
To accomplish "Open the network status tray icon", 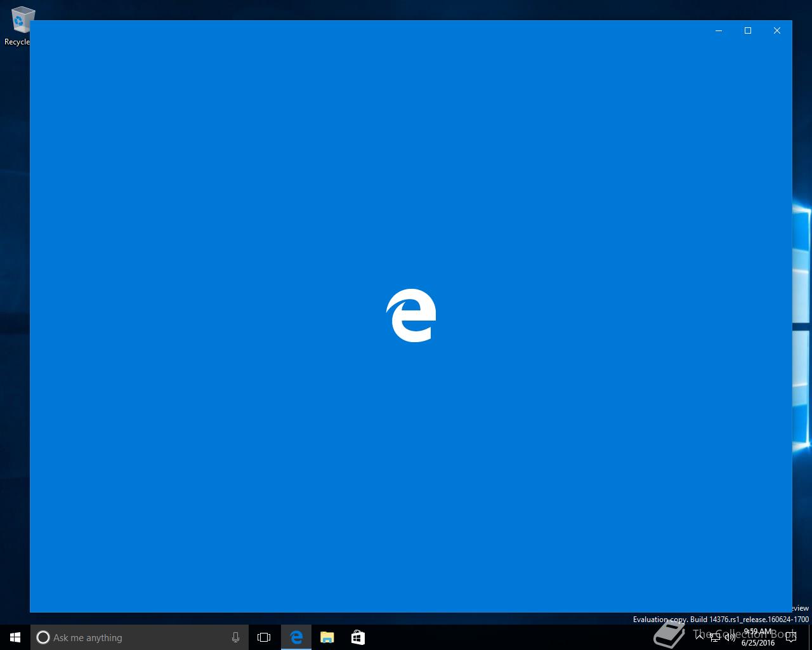I will [x=715, y=637].
